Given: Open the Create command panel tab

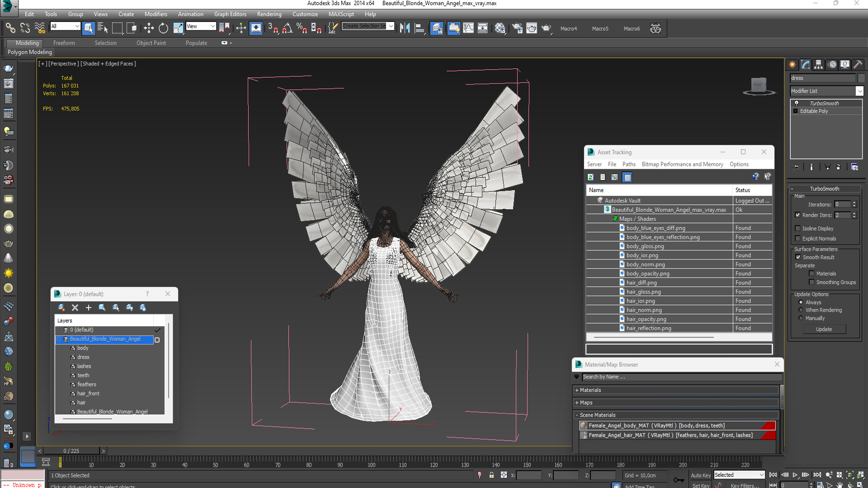Looking at the screenshot, I should tap(793, 65).
